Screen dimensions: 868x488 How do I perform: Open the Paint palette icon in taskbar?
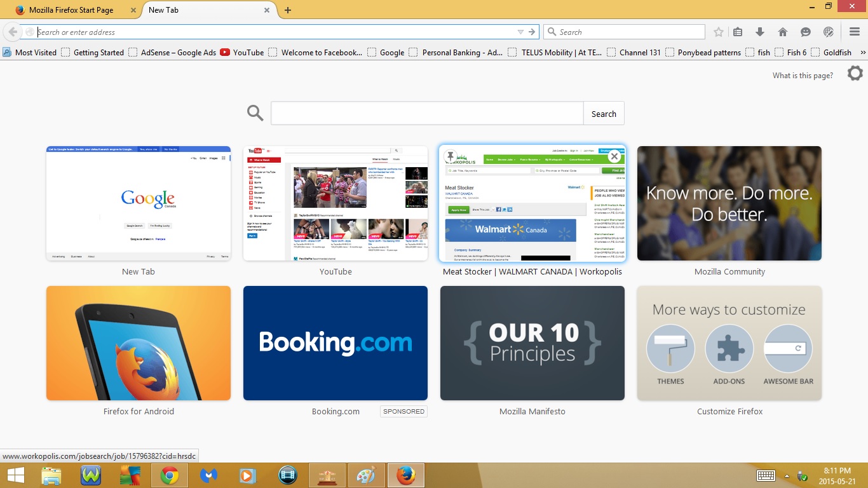[366, 475]
